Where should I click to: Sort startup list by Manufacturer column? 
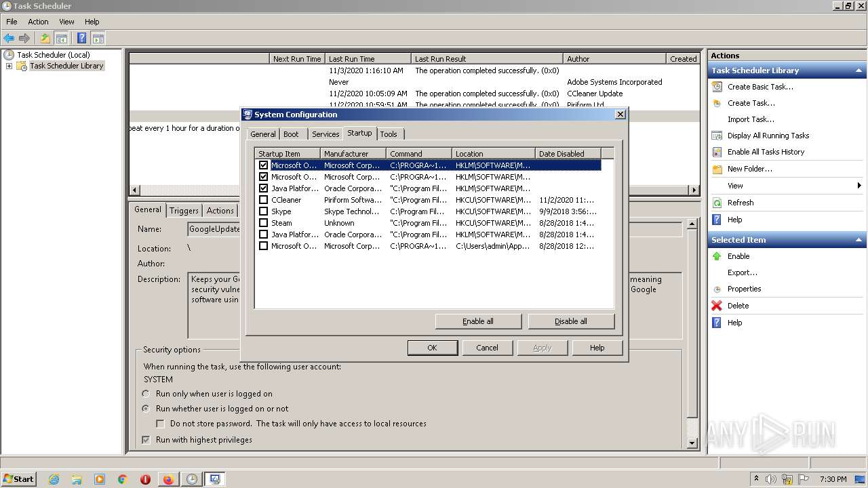tap(353, 154)
